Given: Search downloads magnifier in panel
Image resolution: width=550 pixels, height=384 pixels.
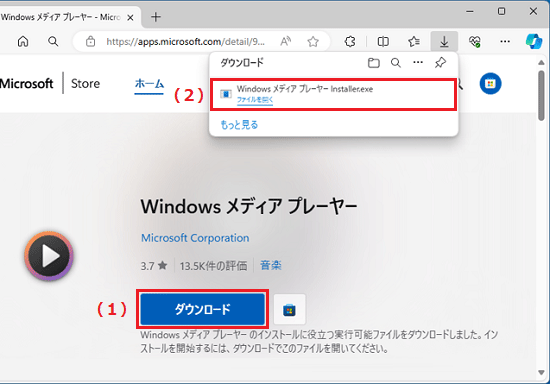Looking at the screenshot, I should pyautogui.click(x=396, y=63).
